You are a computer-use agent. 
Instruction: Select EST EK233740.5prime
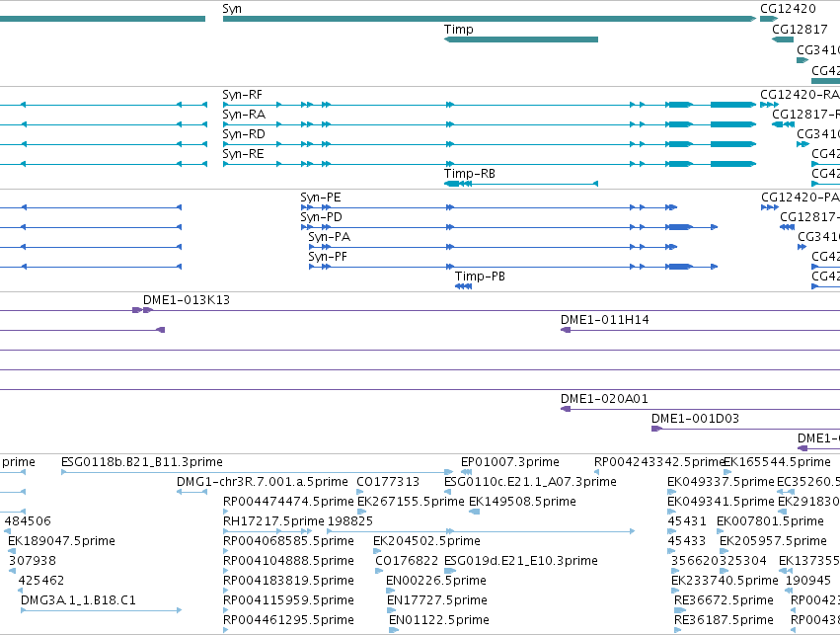(725, 582)
